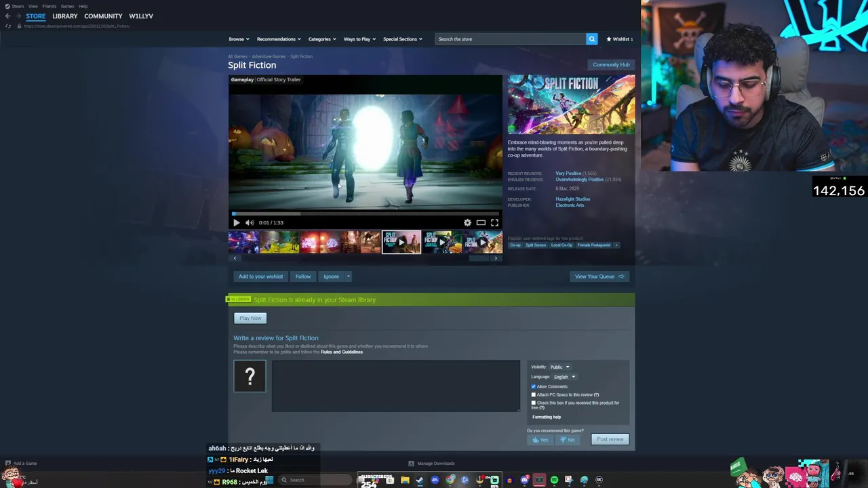Open Windows Start menu
Image resolution: width=868 pixels, height=488 pixels.
pyautogui.click(x=269, y=480)
